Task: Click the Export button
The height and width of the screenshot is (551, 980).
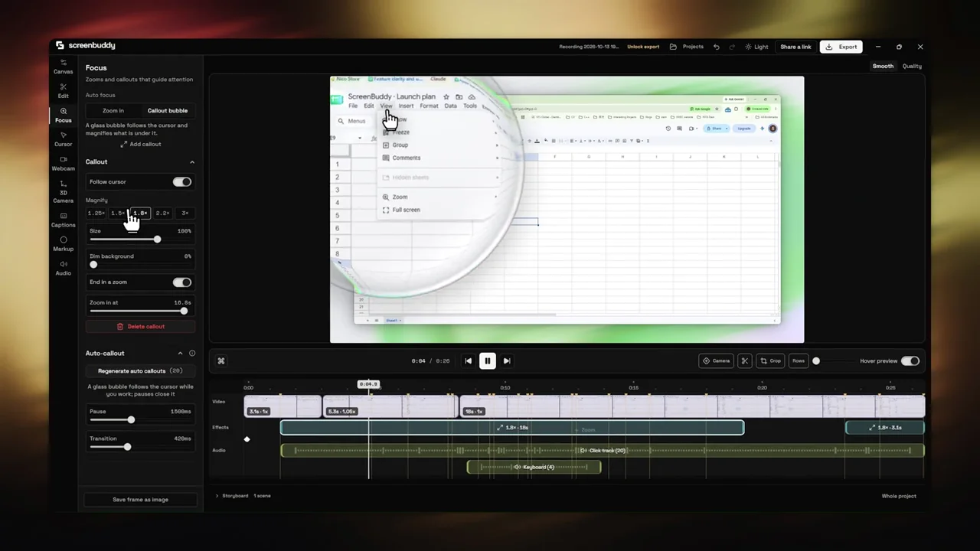Action: pos(841,47)
